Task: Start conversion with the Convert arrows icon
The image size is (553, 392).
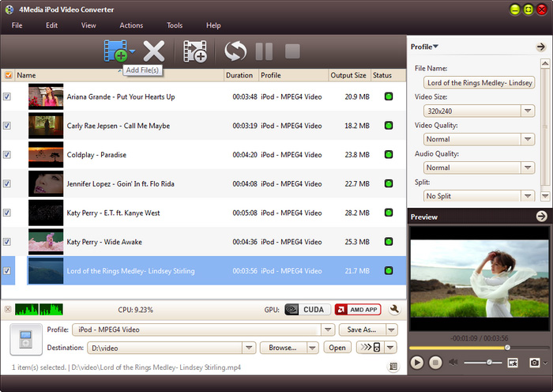Action: pyautogui.click(x=235, y=52)
